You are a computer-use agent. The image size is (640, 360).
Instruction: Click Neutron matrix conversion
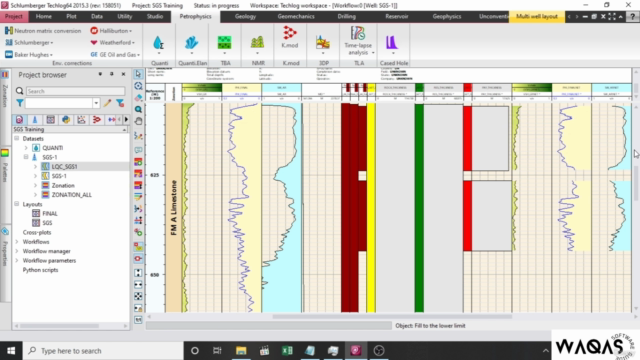point(43,31)
